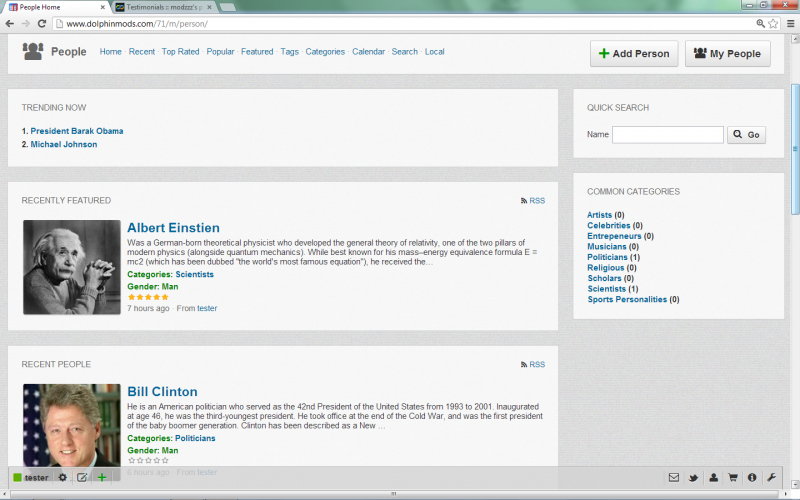Open the Categories menu item
The height and width of the screenshot is (500, 800).
click(325, 52)
